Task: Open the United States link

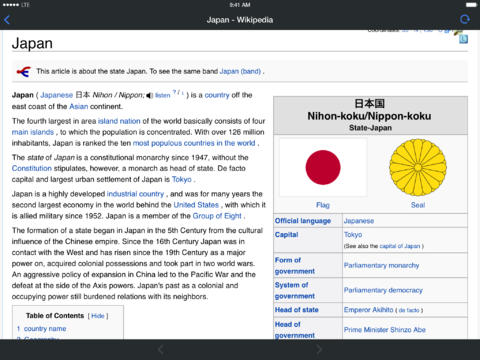Action: tap(196, 205)
